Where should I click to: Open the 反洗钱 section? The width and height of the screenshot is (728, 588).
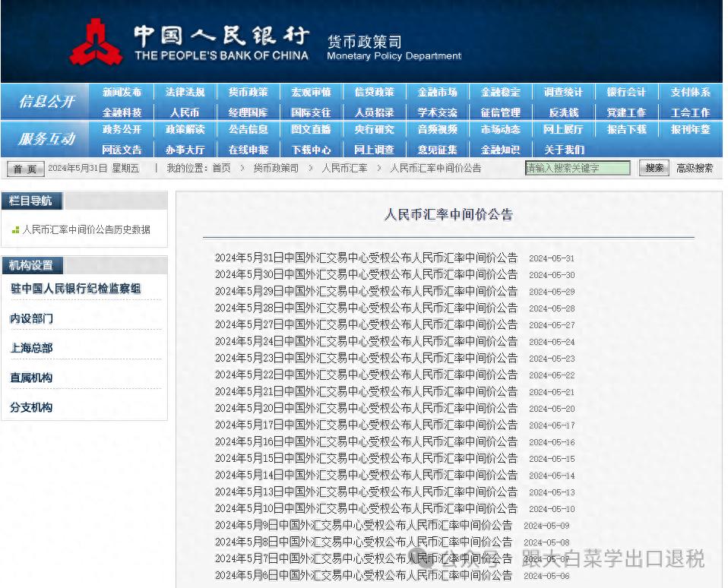(562, 111)
